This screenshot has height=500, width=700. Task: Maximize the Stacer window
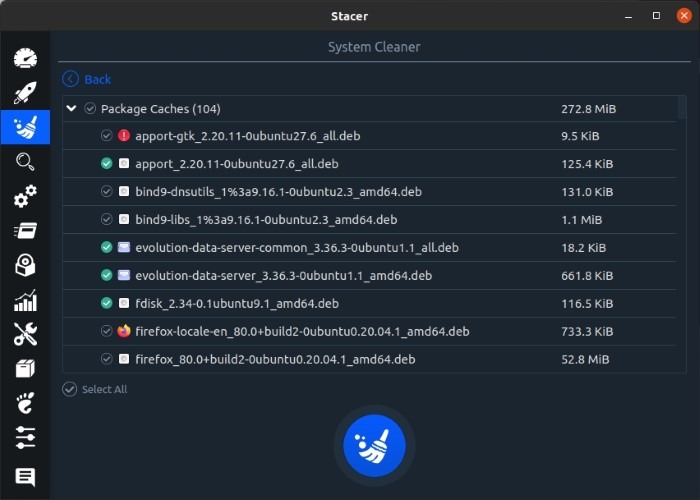(x=656, y=16)
